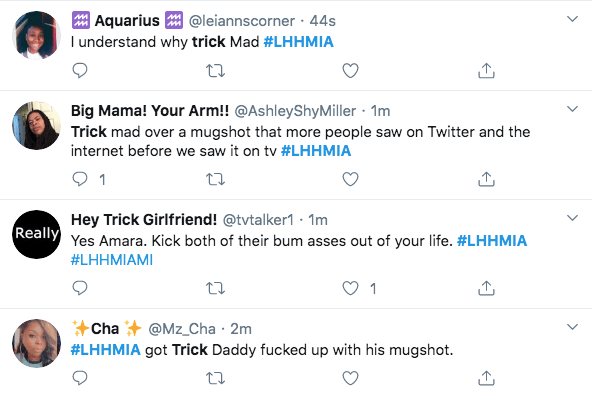Open Aquarius's profile picture
Viewport: 592px width, 396px height.
point(36,35)
